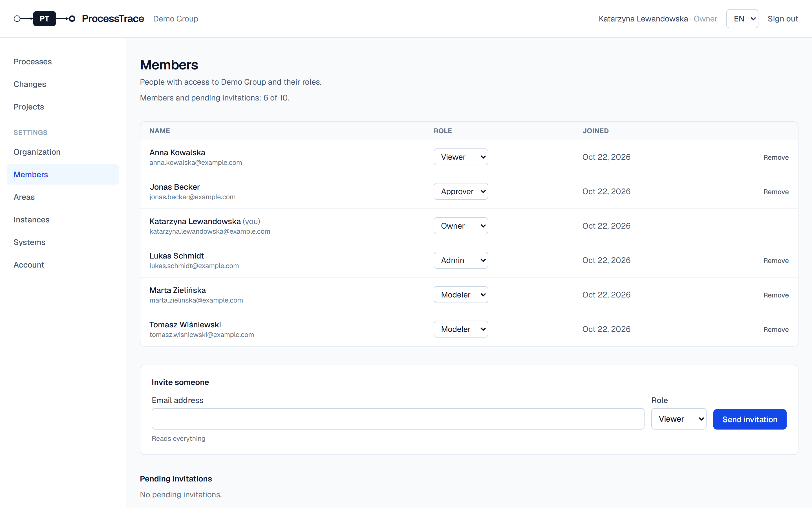
Task: Open the EN language selector
Action: click(742, 18)
